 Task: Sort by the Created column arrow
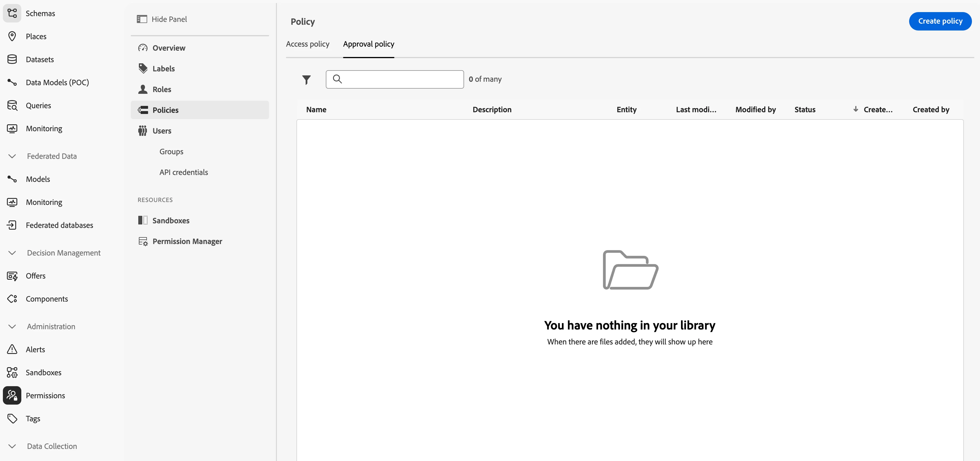(x=856, y=109)
